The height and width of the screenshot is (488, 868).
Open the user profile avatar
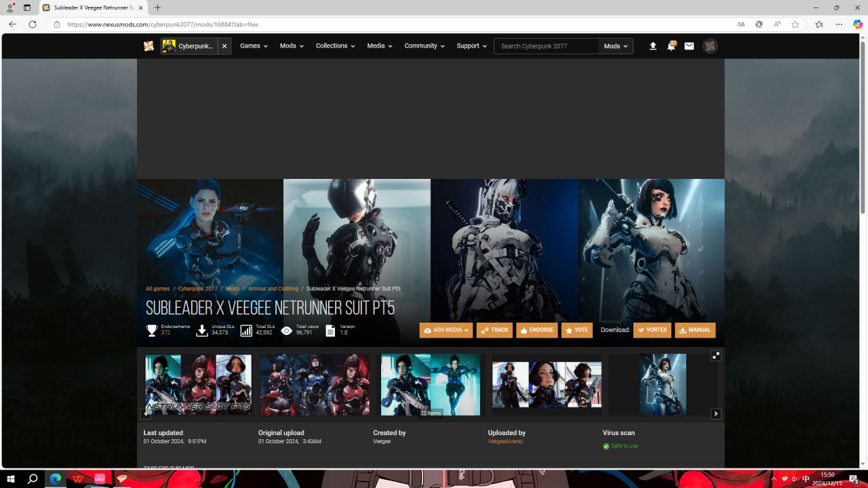[x=710, y=46]
